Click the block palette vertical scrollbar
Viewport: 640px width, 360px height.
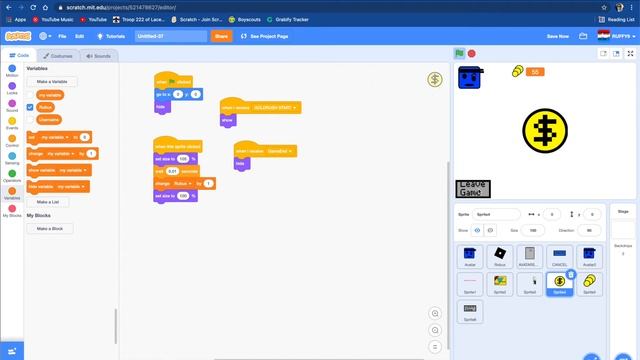116,326
